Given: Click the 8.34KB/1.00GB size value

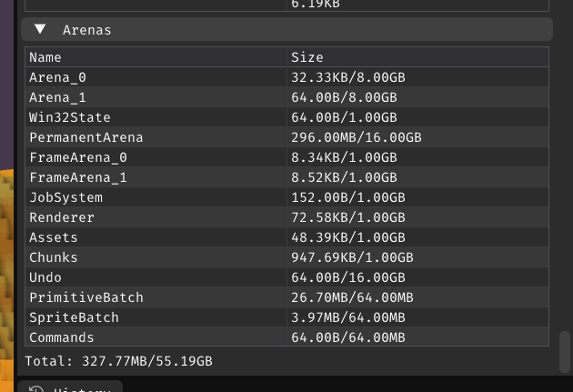Looking at the screenshot, I should pyautogui.click(x=344, y=158).
